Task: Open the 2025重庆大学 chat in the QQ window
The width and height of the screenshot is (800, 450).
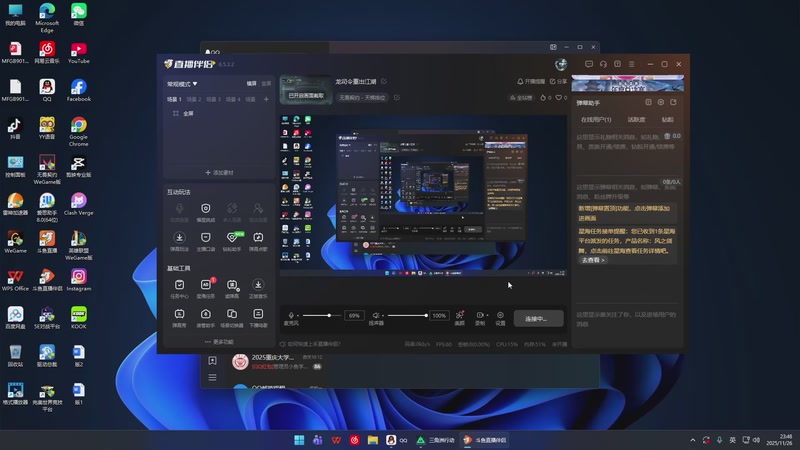Action: pos(278,362)
